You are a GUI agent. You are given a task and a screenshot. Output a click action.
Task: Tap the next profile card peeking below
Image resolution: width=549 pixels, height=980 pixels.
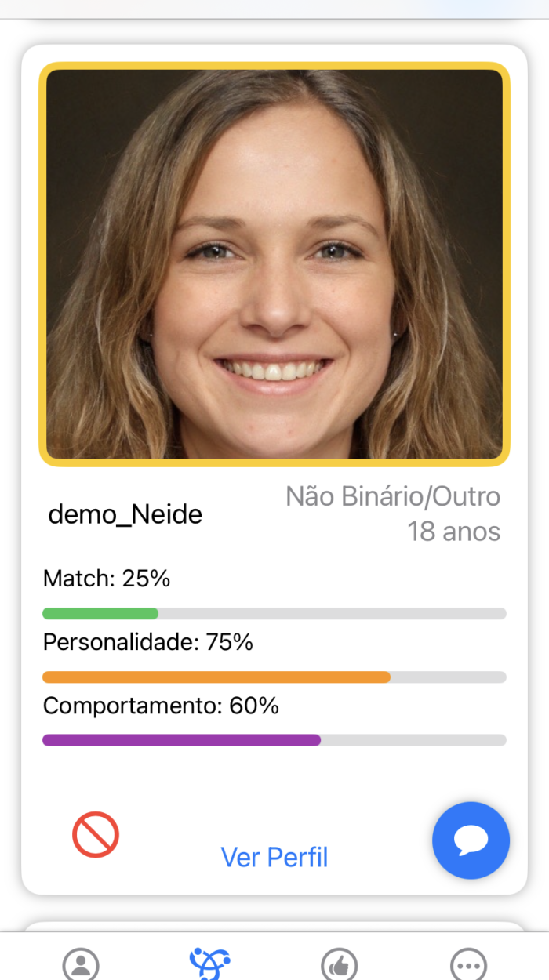(x=274, y=927)
